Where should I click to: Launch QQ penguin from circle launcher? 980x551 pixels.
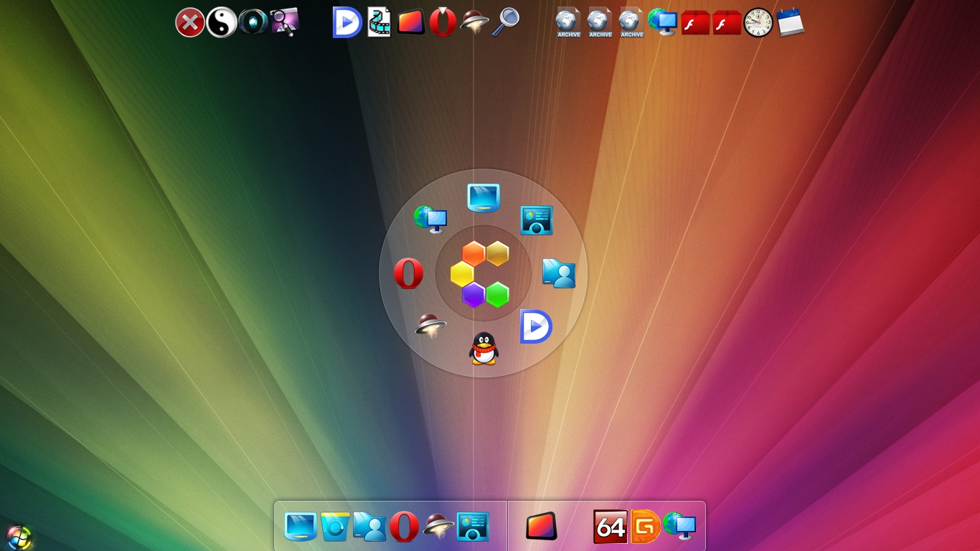click(484, 349)
